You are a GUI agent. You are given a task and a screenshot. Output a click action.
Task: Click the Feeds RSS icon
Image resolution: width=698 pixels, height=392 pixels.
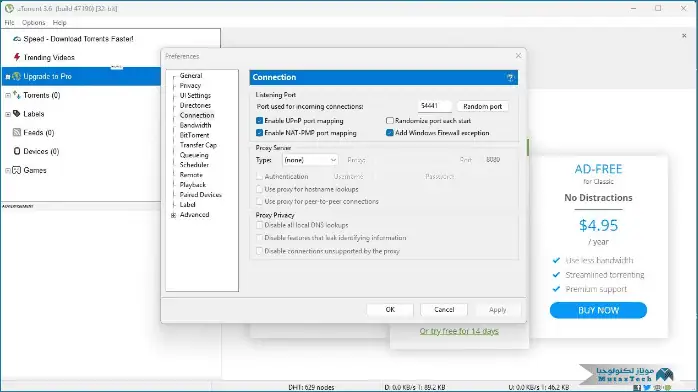point(17,132)
